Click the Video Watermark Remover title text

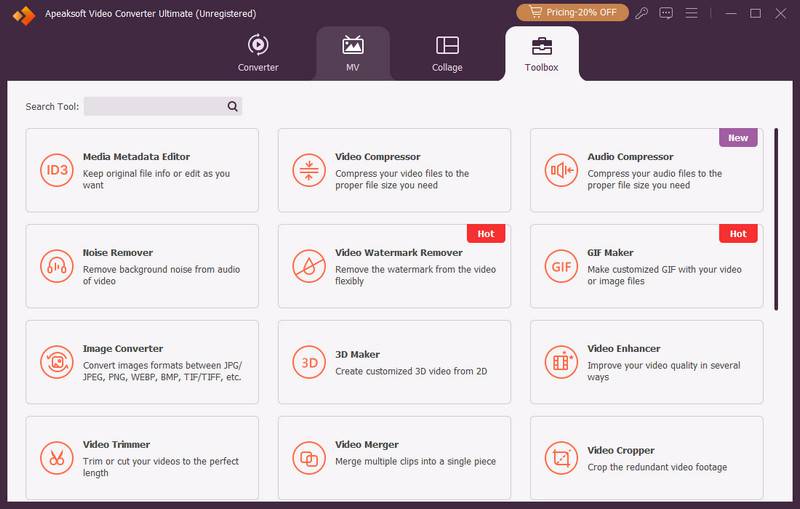(399, 252)
